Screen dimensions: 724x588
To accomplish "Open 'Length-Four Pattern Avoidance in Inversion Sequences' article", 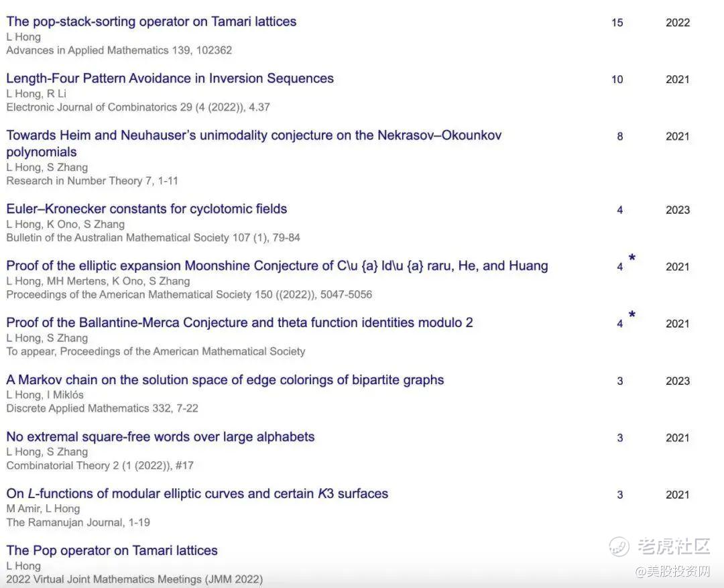I will [170, 78].
